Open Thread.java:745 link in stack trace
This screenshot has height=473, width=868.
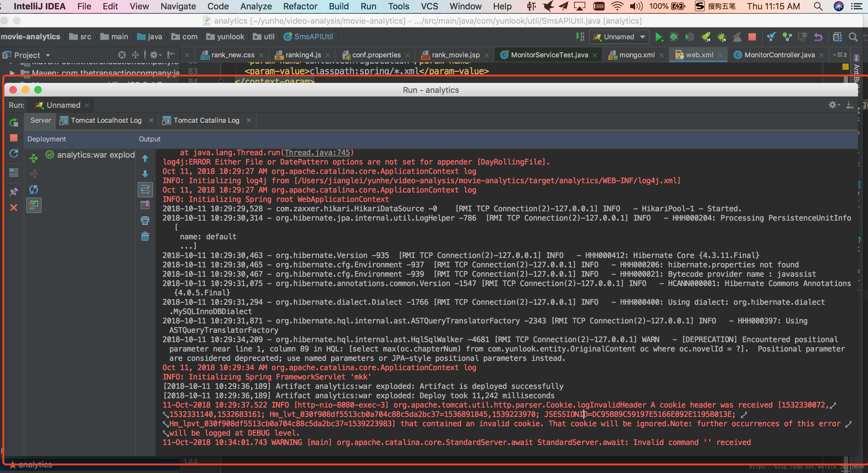317,152
